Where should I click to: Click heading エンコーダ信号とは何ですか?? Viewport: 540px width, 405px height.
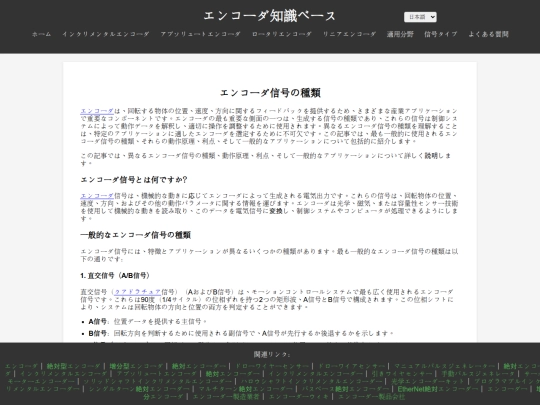point(134,179)
